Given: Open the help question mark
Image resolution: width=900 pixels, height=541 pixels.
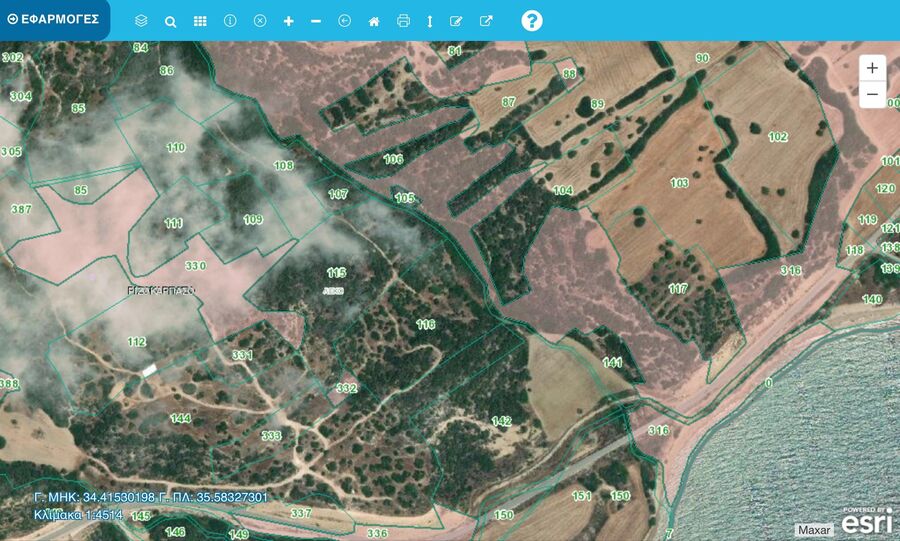Looking at the screenshot, I should coord(532,21).
